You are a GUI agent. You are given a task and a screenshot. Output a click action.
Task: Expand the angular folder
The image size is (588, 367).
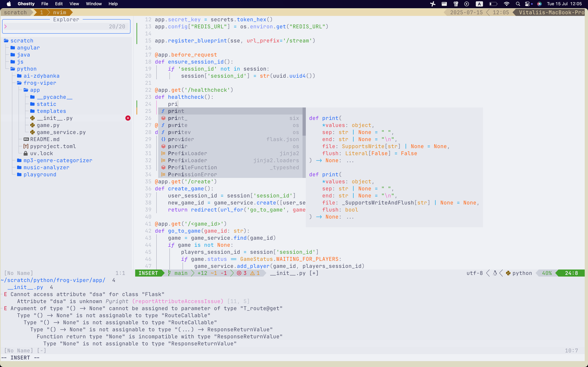click(28, 48)
